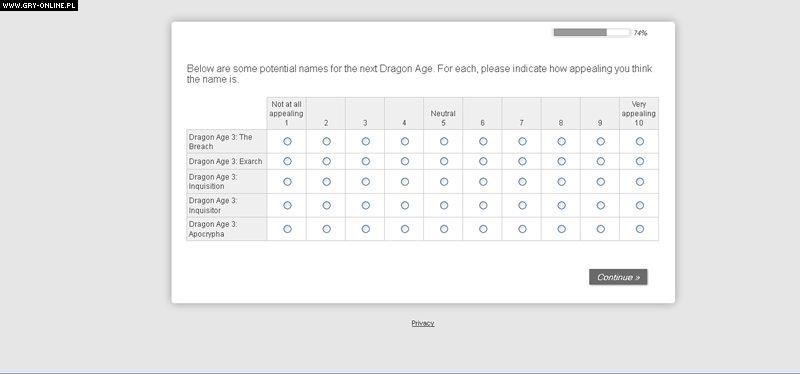Mark Apocrypha as very appealing 10
800x374 pixels.
[640, 229]
